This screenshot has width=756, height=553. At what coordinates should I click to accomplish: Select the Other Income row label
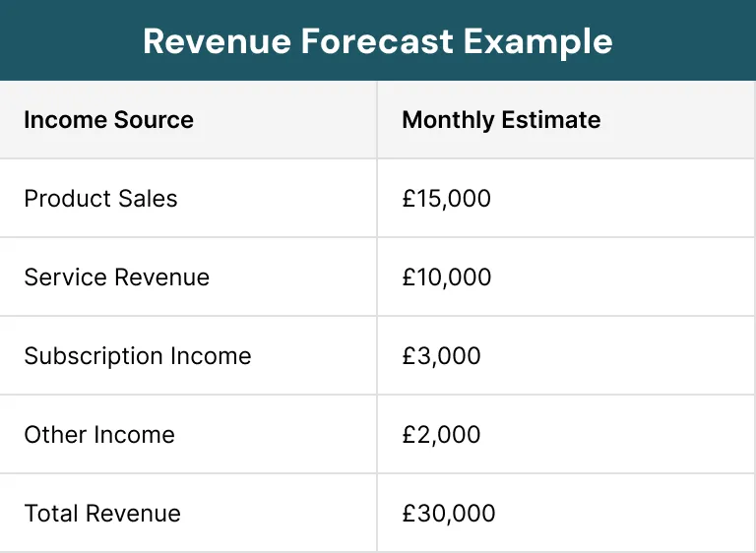click(x=99, y=434)
